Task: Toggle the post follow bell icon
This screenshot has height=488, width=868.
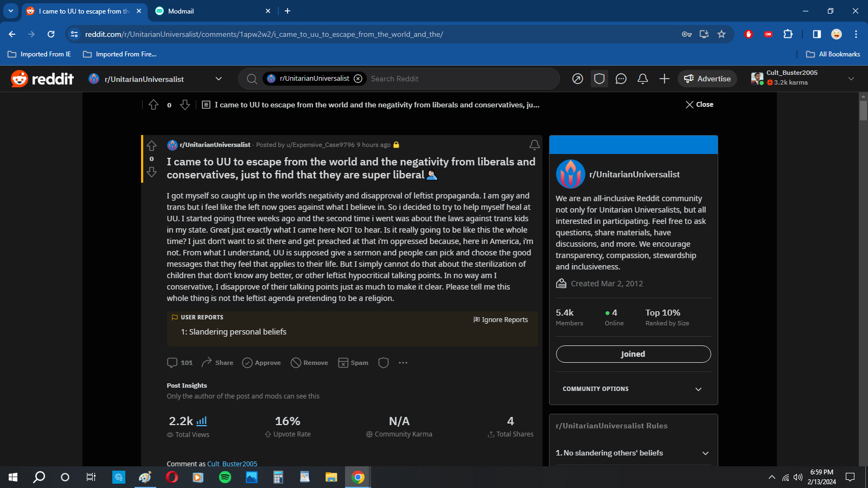Action: click(x=534, y=145)
